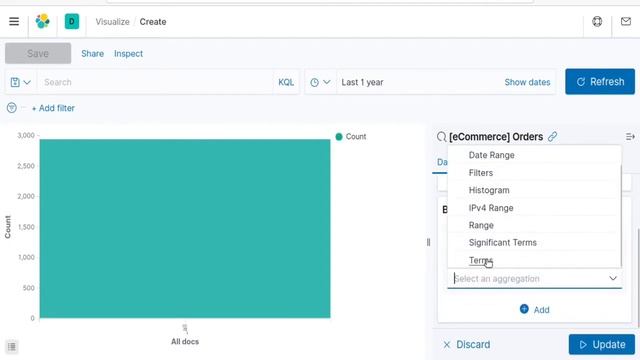Click the editor panel vertical scrollbar

click(638, 278)
